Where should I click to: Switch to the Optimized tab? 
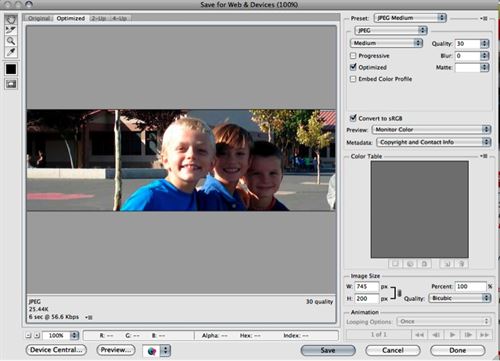coord(71,18)
